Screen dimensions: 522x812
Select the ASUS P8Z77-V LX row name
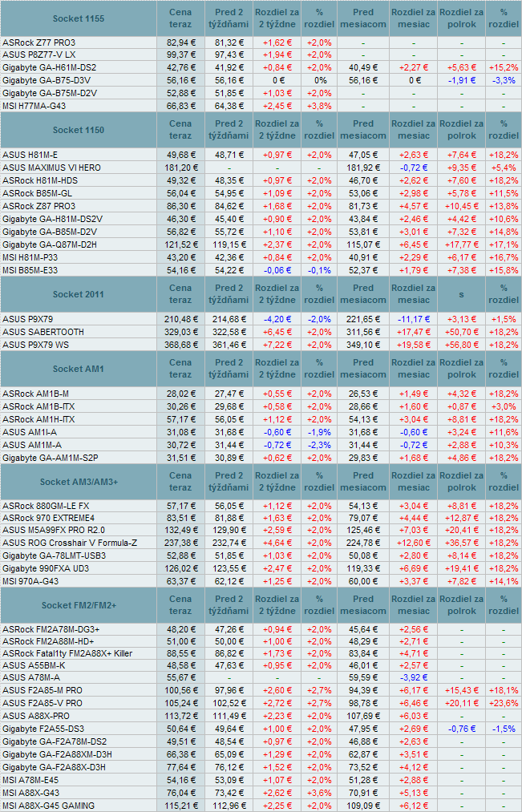pos(39,55)
